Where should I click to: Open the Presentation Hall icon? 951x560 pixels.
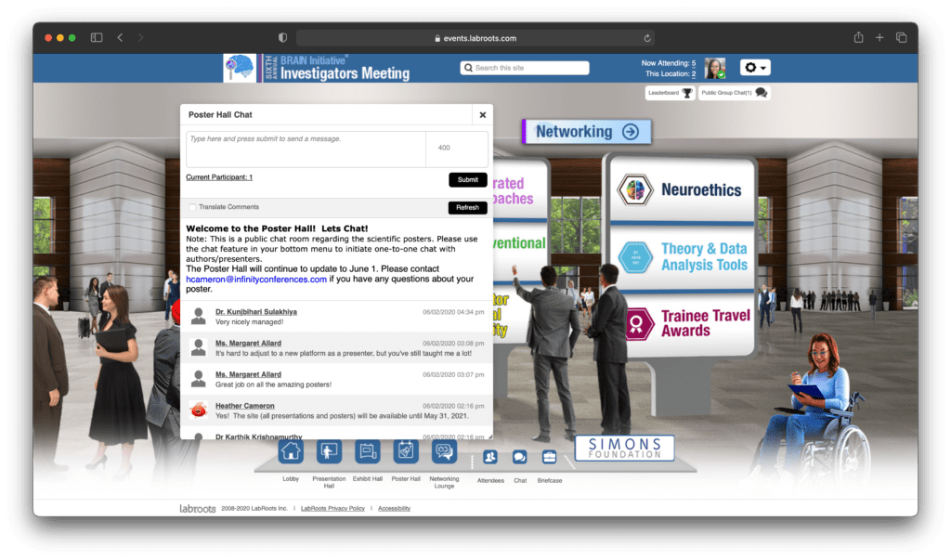point(329,452)
